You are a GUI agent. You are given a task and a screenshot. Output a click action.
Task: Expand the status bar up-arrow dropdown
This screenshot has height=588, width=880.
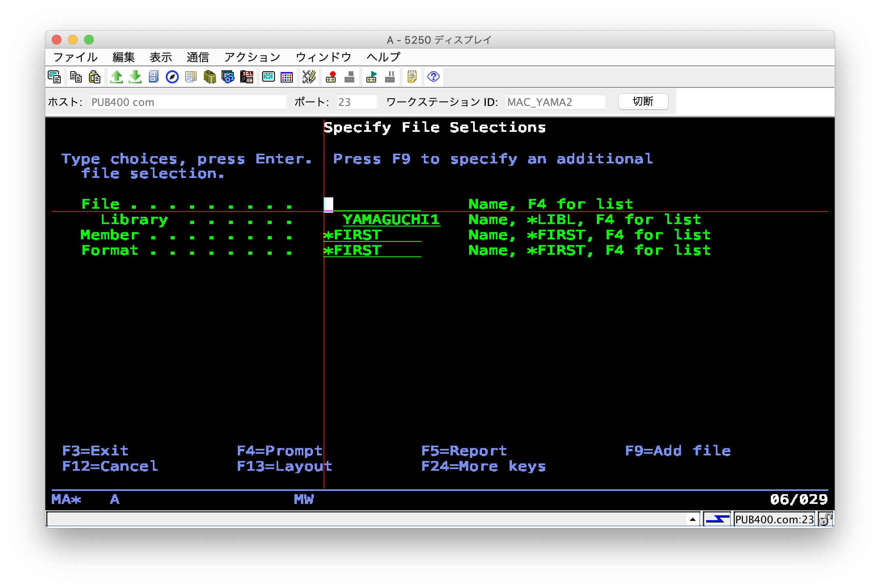(692, 519)
